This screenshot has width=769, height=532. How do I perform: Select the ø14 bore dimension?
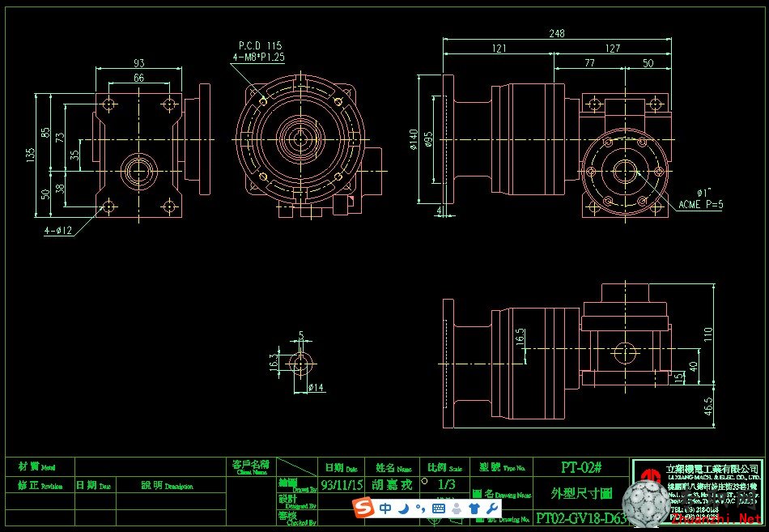317,388
